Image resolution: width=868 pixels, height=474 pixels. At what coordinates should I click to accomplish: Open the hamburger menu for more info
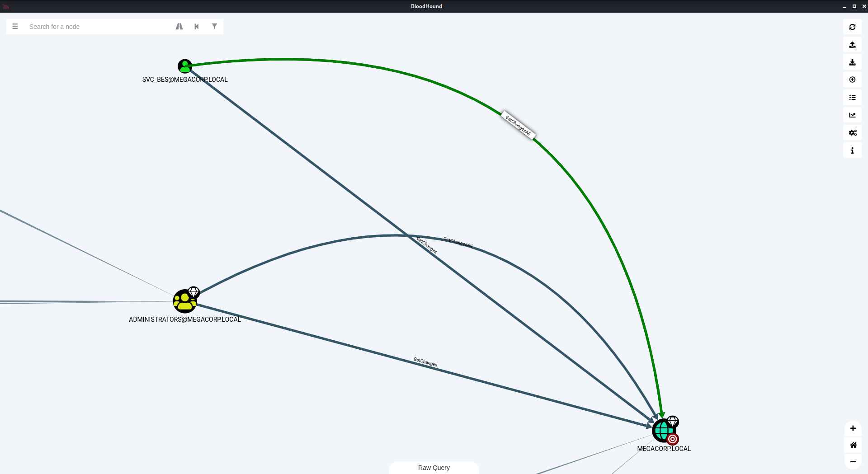tap(15, 27)
